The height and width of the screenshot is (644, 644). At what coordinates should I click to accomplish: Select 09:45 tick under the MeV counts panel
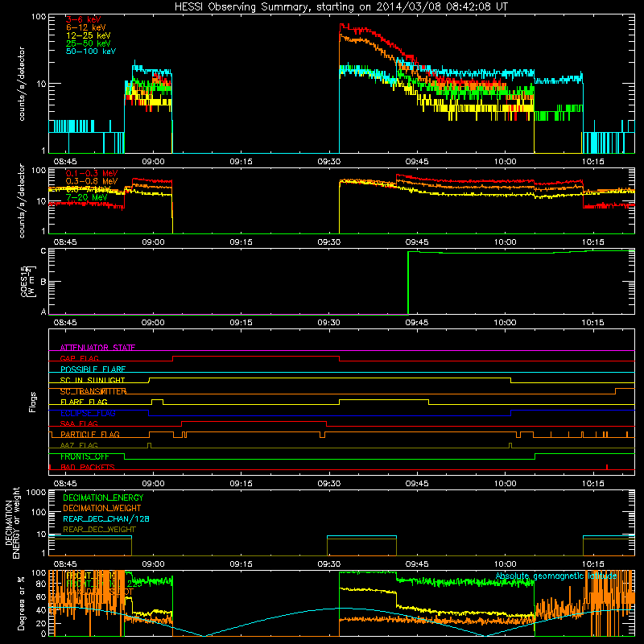click(417, 242)
